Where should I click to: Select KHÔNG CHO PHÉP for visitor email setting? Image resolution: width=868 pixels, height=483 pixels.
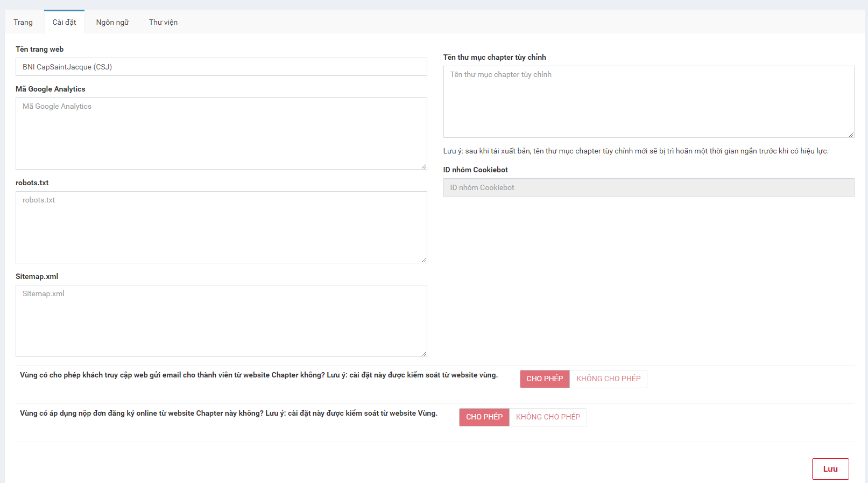(608, 379)
